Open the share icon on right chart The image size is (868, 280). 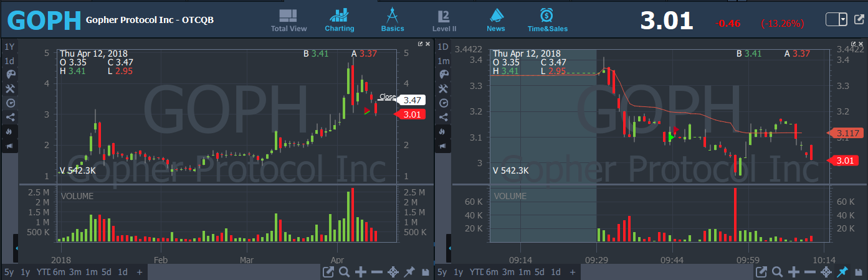(443, 117)
